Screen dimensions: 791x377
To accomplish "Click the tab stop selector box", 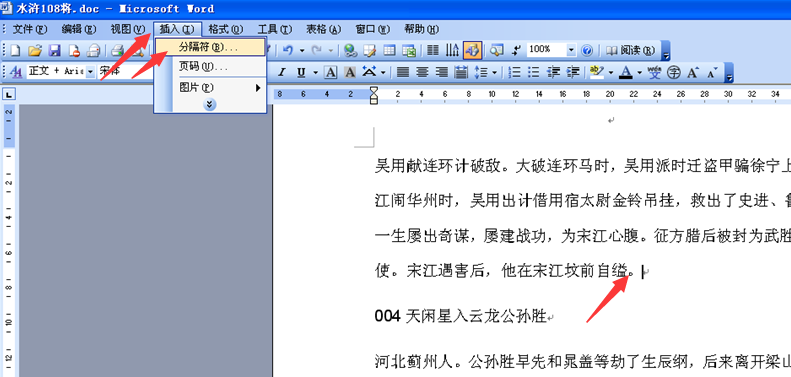I will pyautogui.click(x=9, y=94).
